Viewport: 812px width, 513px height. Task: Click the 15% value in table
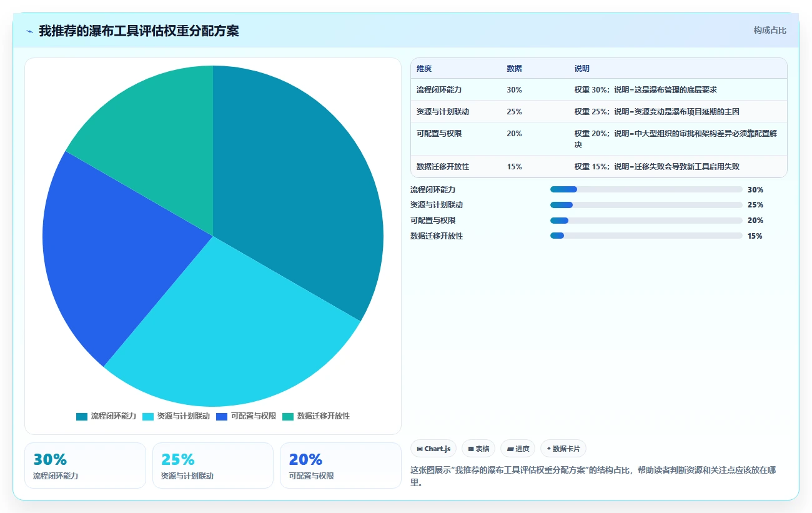click(x=514, y=167)
